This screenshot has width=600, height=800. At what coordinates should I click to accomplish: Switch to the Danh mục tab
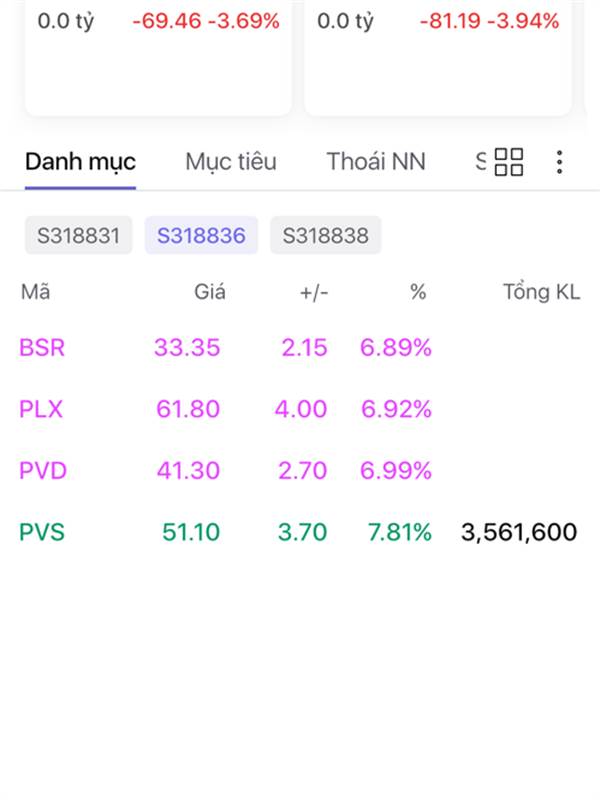80,162
